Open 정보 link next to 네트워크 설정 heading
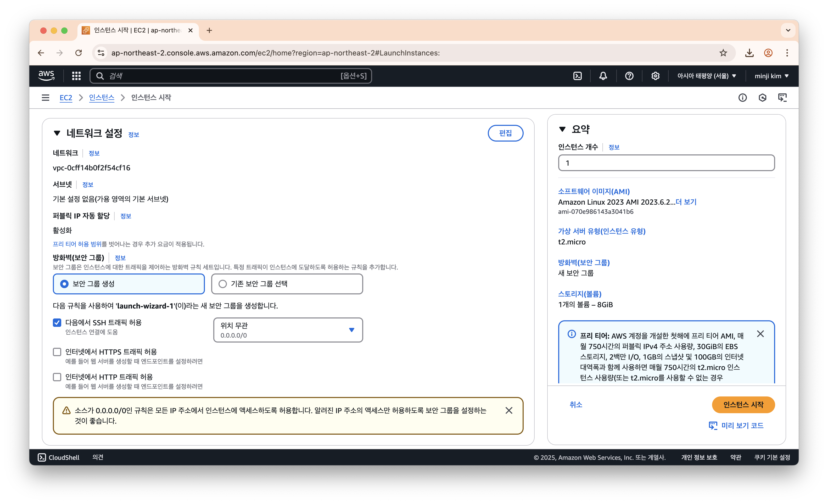 (x=133, y=135)
